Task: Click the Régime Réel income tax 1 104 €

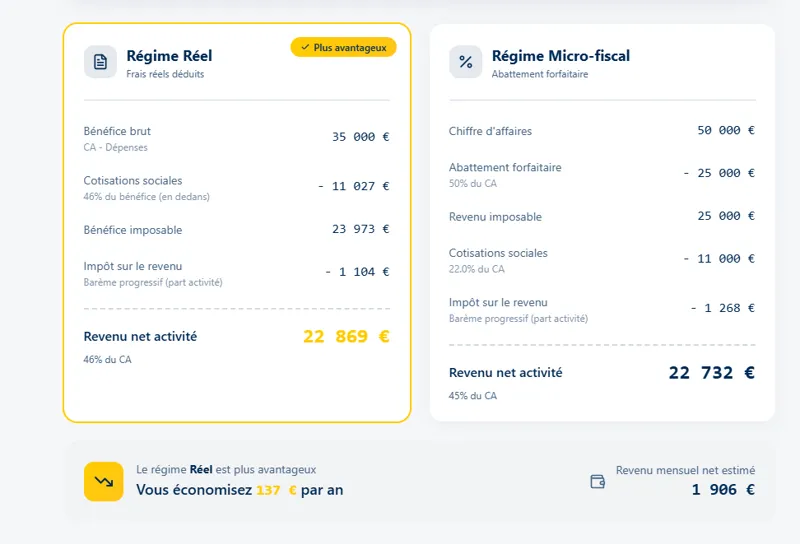Action: (357, 272)
